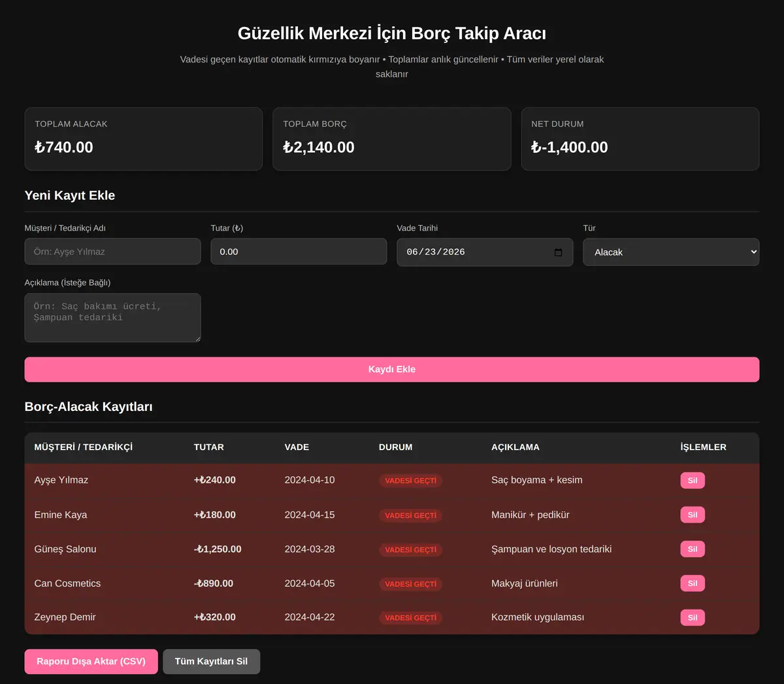Image resolution: width=784 pixels, height=684 pixels.
Task: Click the due date 2024-04-22
Action: (310, 617)
